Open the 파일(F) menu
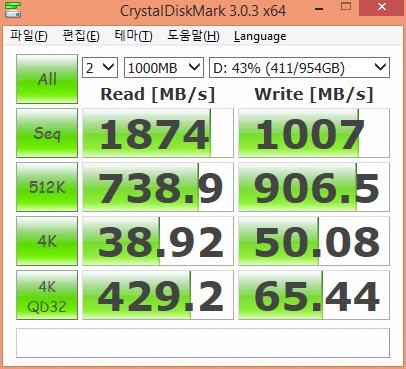The width and height of the screenshot is (406, 369). (29, 36)
